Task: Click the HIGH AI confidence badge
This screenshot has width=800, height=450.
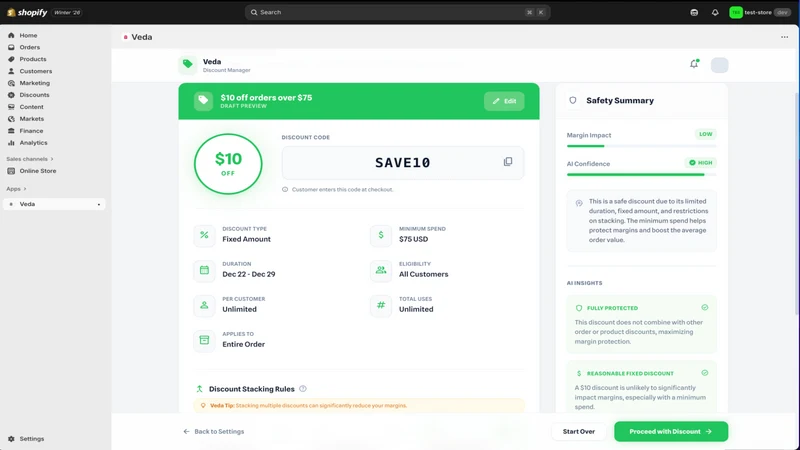Action: pos(701,163)
